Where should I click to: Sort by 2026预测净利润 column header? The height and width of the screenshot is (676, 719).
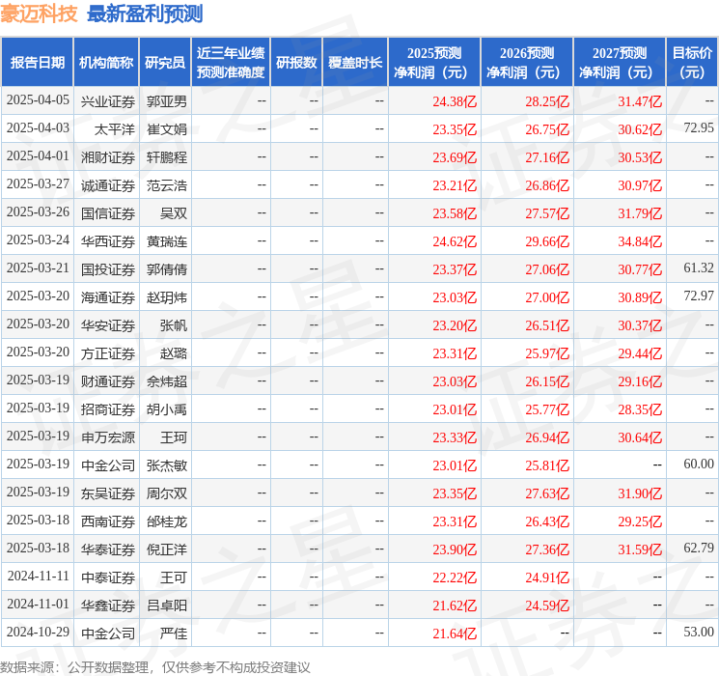tap(527, 62)
